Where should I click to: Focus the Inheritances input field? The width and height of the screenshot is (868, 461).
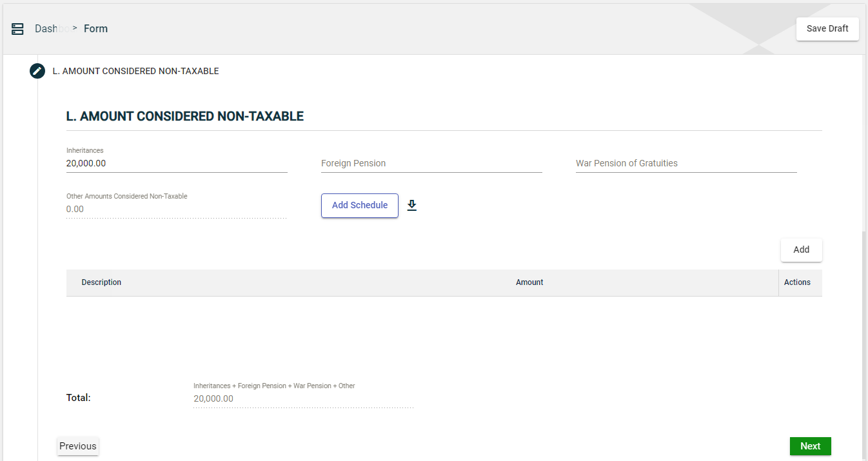tap(176, 164)
